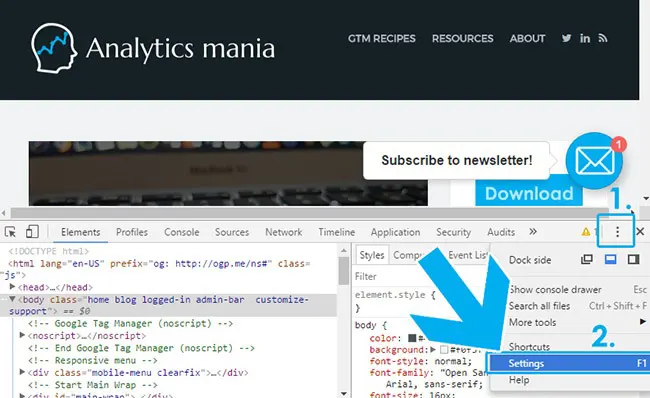Click the Analytics mania site title

click(x=180, y=49)
